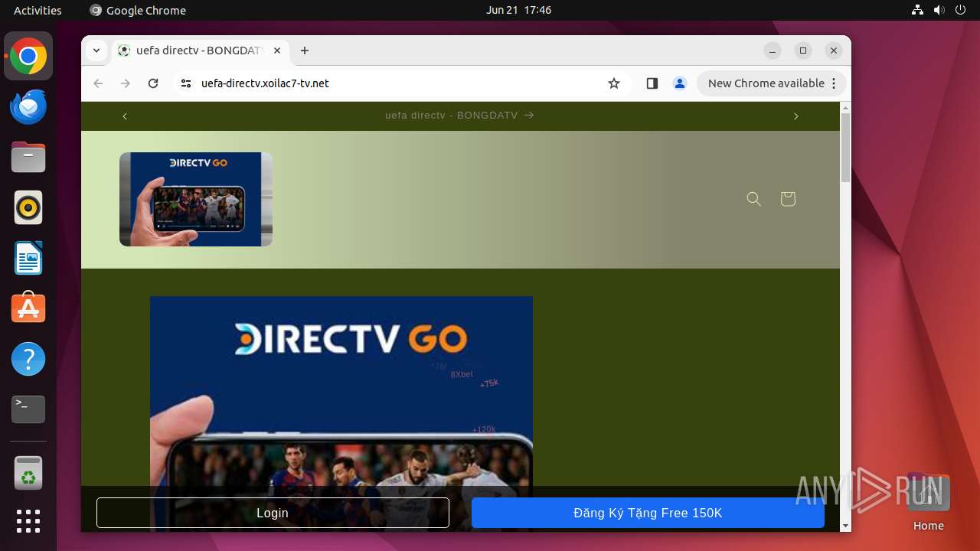This screenshot has height=551, width=980.
Task: Launch LibreOffice Writer from dock
Action: (28, 259)
